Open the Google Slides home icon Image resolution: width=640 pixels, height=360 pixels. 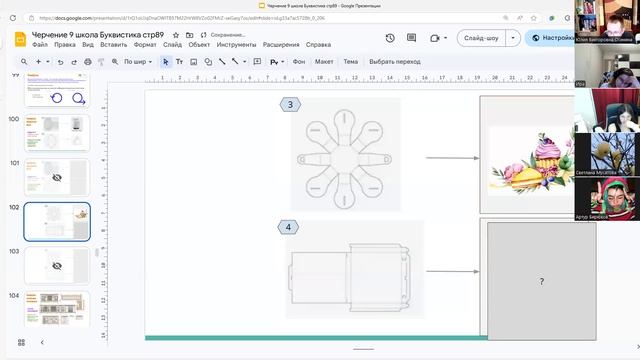(20, 39)
